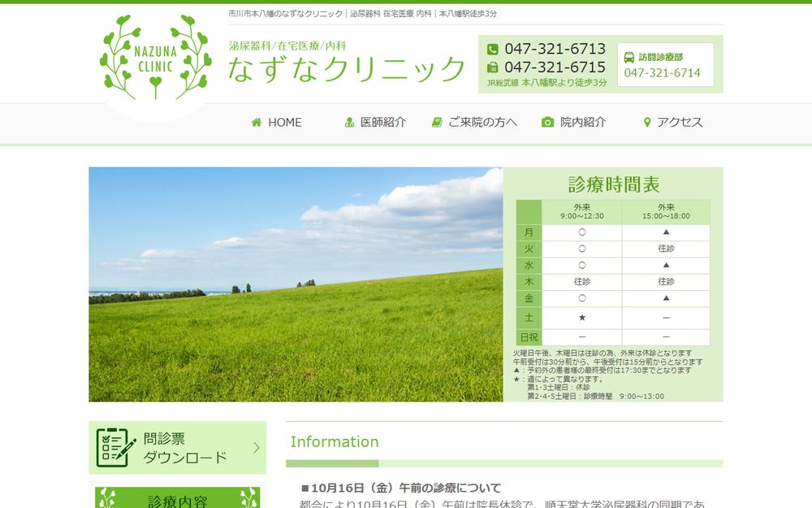Viewport: 812px width, 508px height.
Task: Click the 診療時間表 heading
Action: (x=614, y=185)
